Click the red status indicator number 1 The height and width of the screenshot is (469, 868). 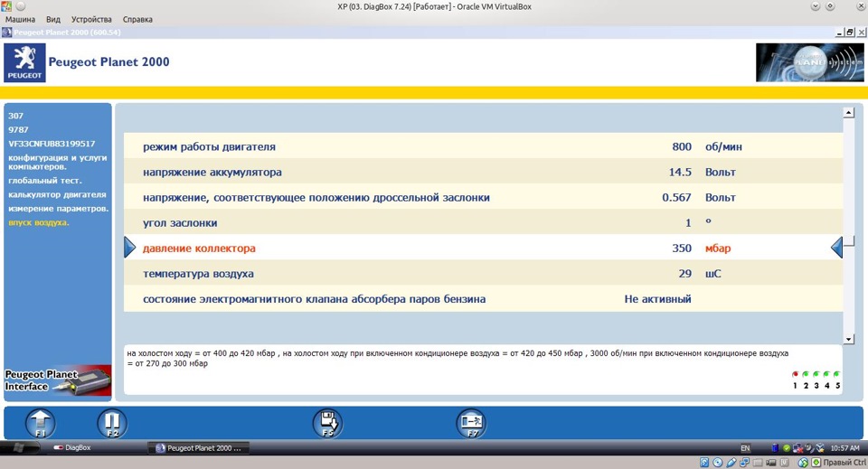click(795, 374)
